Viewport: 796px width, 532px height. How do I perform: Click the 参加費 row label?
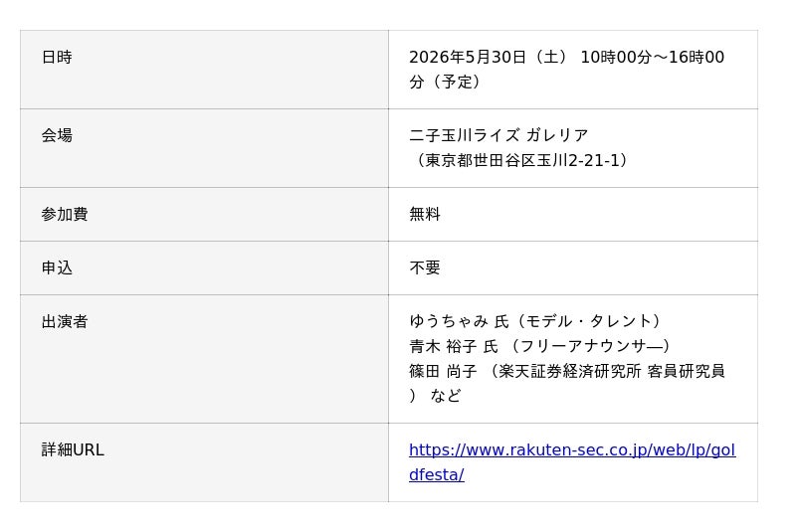click(65, 215)
